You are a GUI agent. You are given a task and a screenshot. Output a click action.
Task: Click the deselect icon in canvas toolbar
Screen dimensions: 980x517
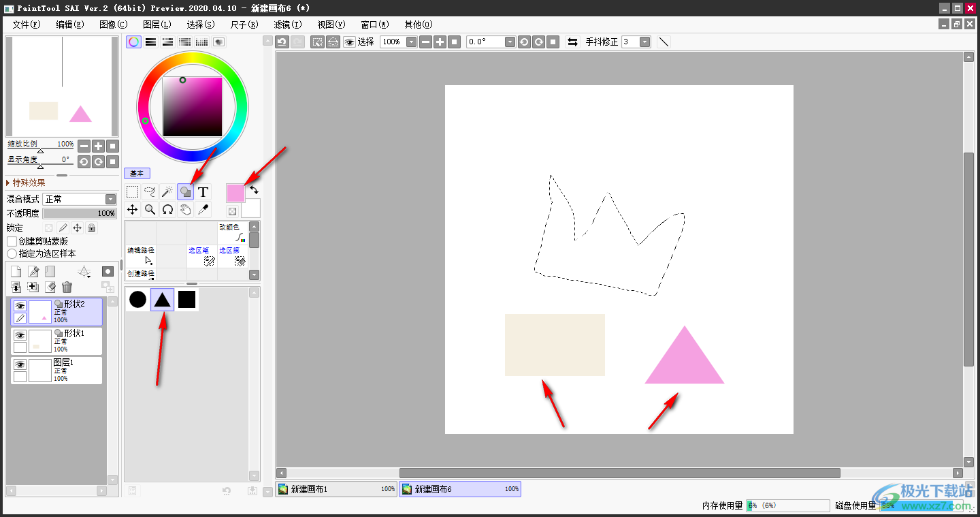(x=317, y=42)
